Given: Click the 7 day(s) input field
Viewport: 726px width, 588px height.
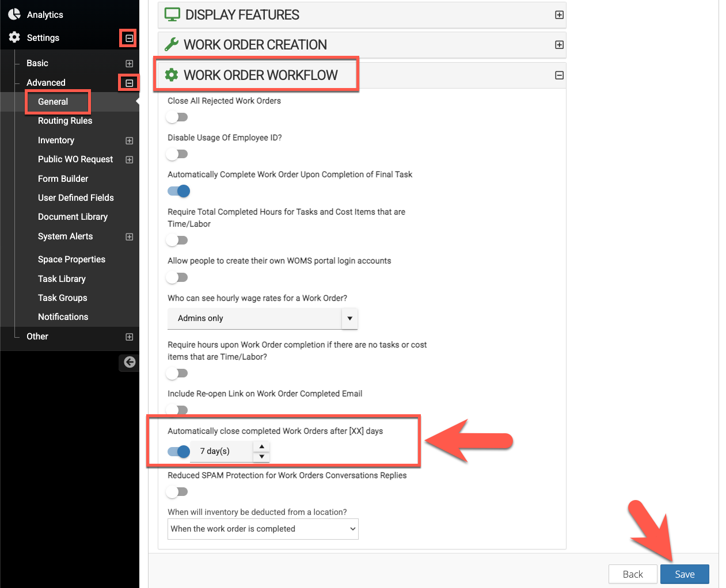Looking at the screenshot, I should tap(222, 451).
